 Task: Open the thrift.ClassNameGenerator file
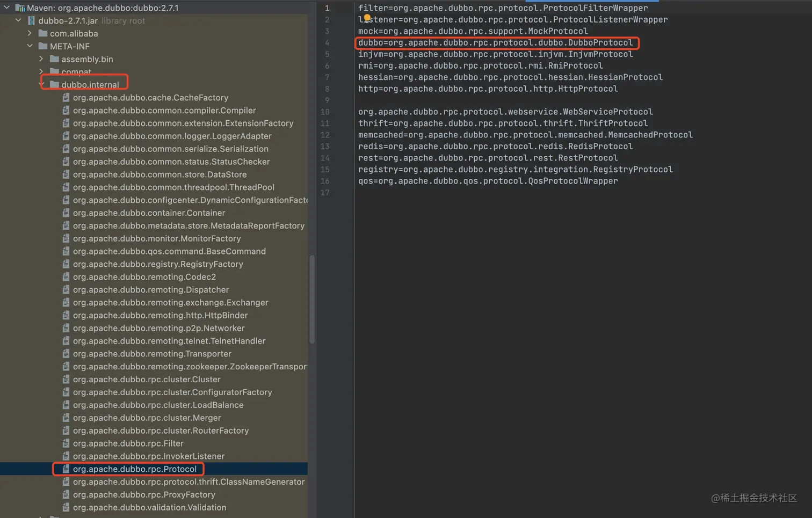(x=189, y=482)
